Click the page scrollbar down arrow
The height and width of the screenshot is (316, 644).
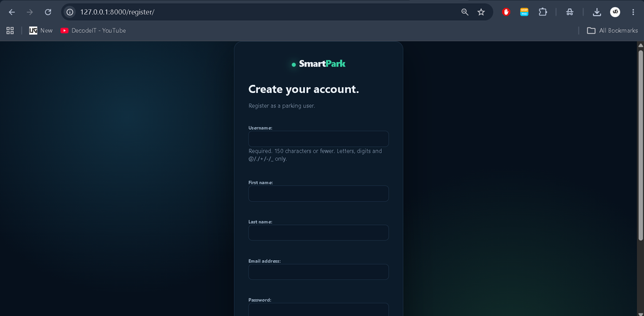click(640, 313)
